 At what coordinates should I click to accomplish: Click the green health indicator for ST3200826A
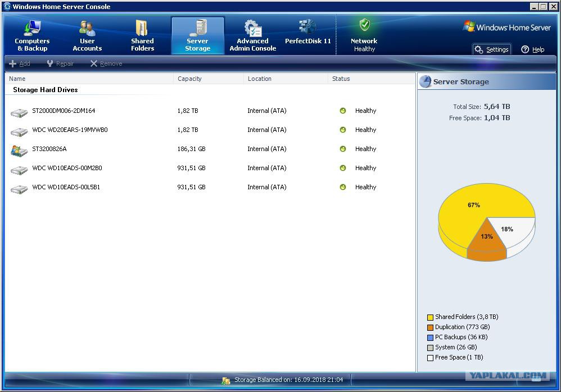click(x=343, y=149)
